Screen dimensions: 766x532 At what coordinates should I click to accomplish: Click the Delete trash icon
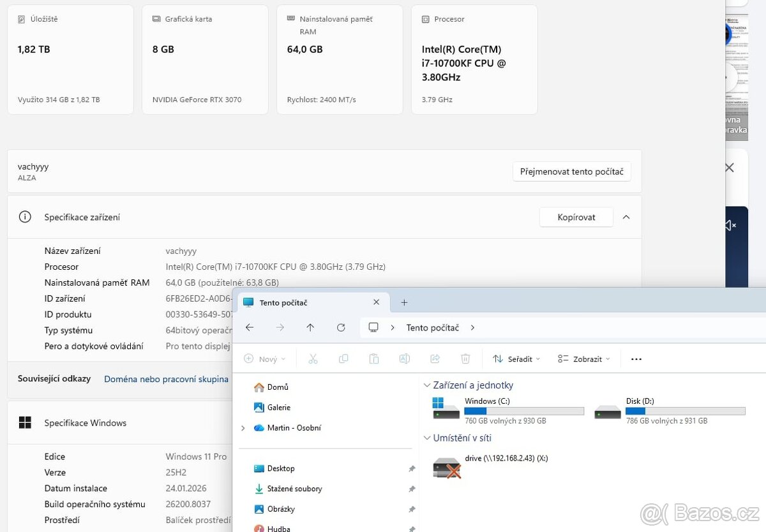click(465, 359)
